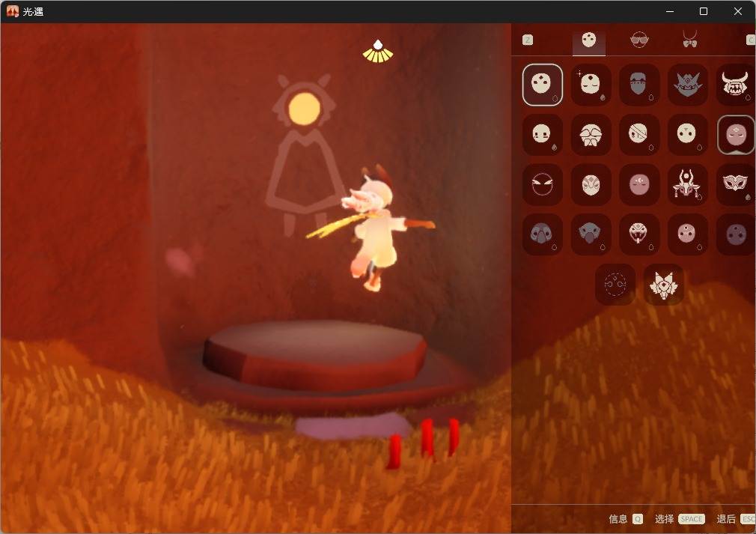The image size is (756, 534).
Task: Click the 选择 SPACE select button
Action: point(680,519)
